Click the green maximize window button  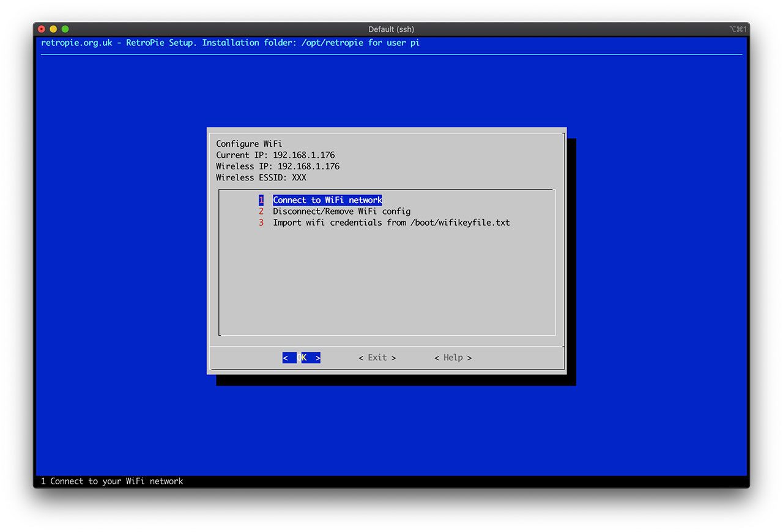[x=65, y=29]
